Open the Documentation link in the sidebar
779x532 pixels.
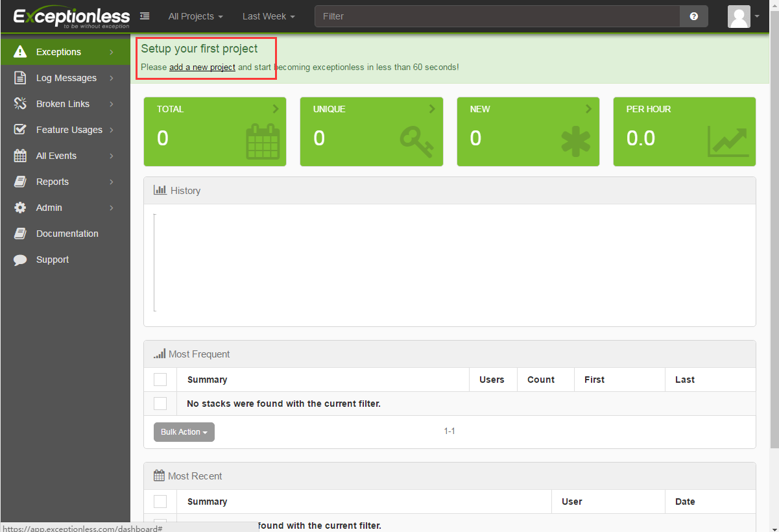(67, 234)
